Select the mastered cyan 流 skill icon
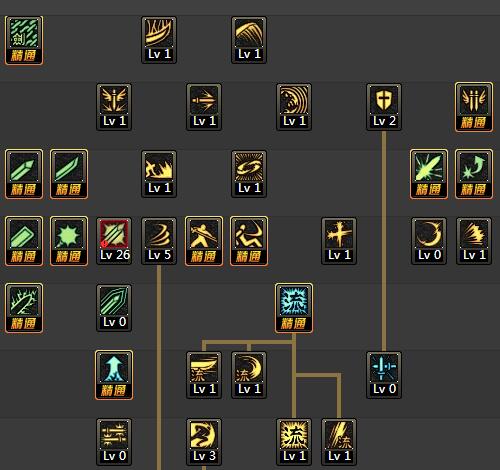 [x=294, y=308]
